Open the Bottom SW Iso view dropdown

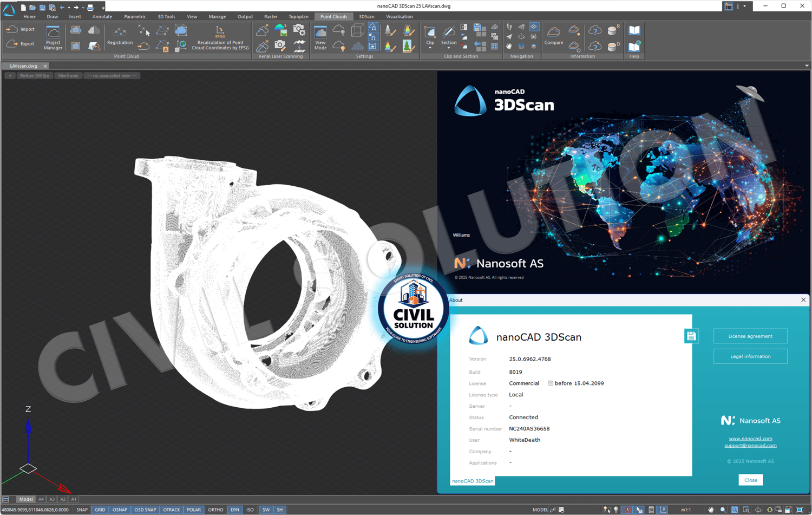pos(35,76)
